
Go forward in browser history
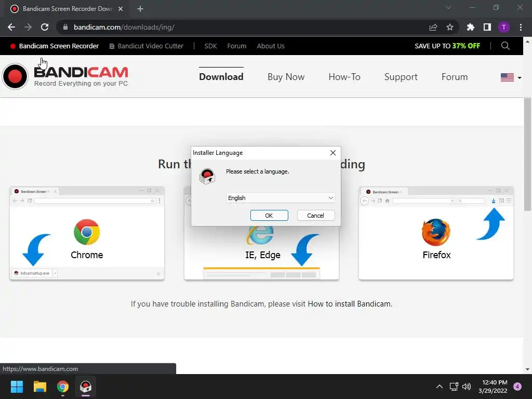coord(28,27)
